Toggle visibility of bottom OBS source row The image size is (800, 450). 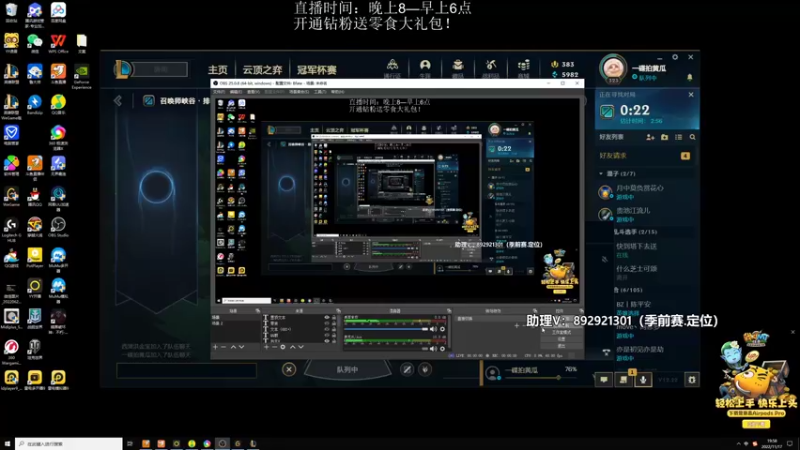coord(327,341)
